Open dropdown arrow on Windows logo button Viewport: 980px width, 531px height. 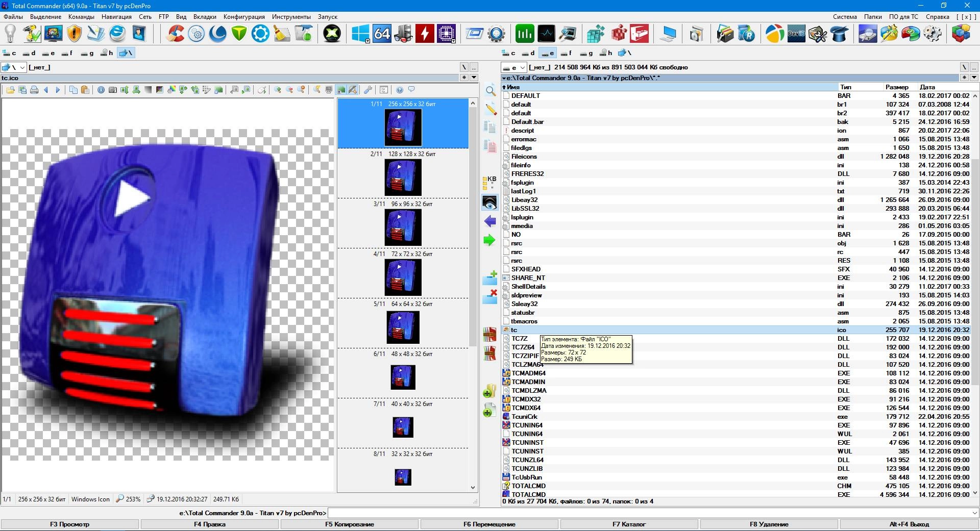click(367, 41)
